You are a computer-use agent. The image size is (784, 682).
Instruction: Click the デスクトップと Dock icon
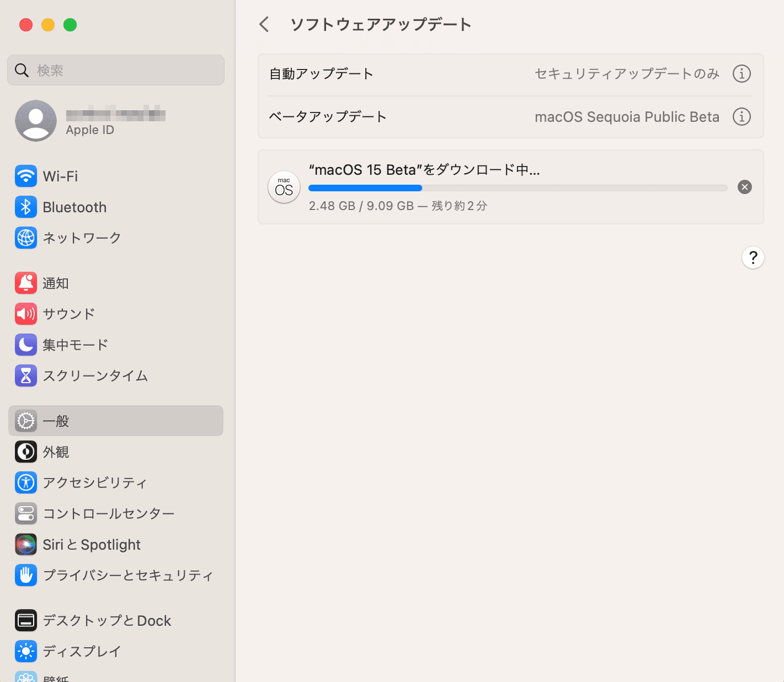[x=26, y=620]
